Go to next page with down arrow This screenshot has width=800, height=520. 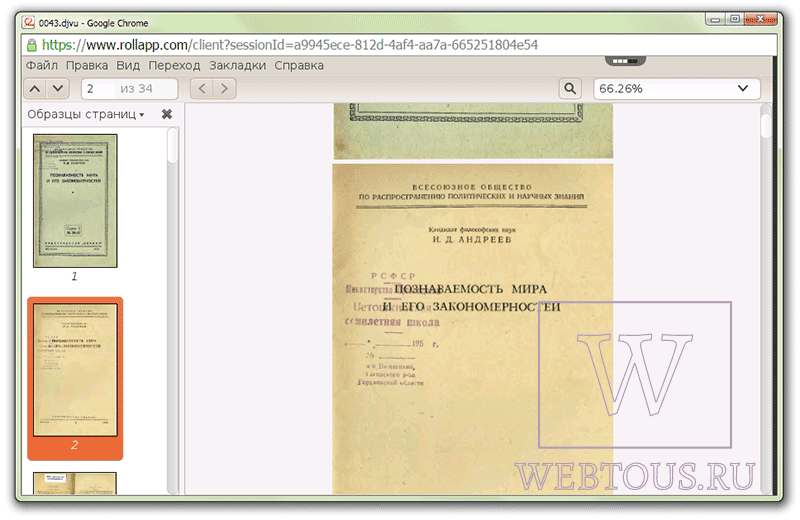coord(58,89)
